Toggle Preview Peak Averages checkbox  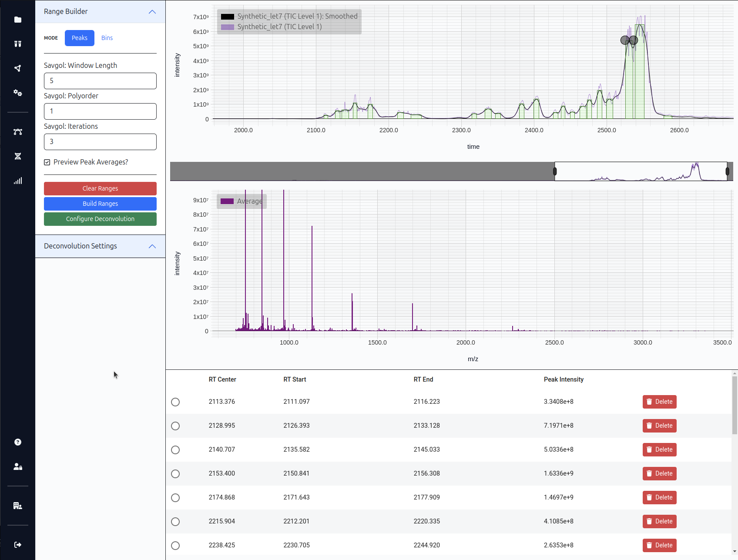(47, 162)
